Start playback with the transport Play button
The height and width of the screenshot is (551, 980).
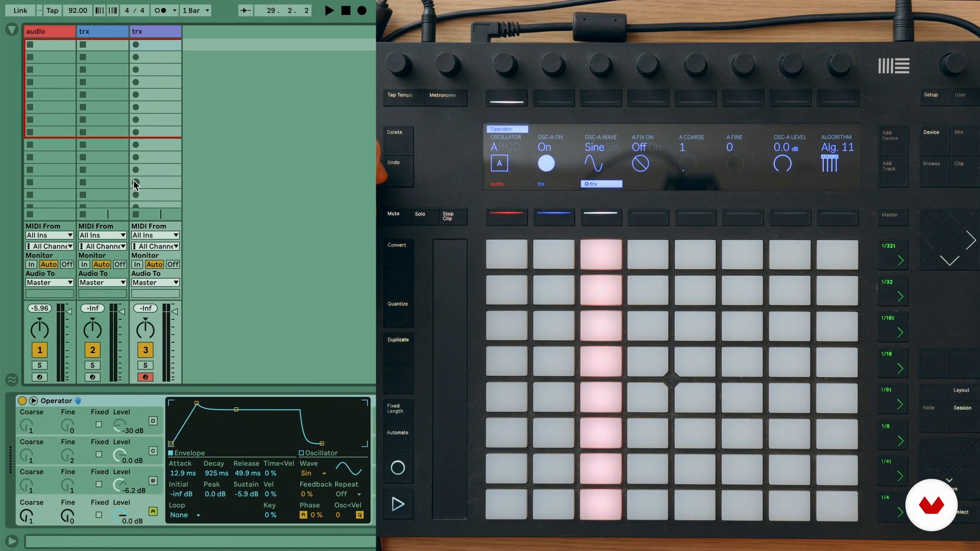pos(329,10)
